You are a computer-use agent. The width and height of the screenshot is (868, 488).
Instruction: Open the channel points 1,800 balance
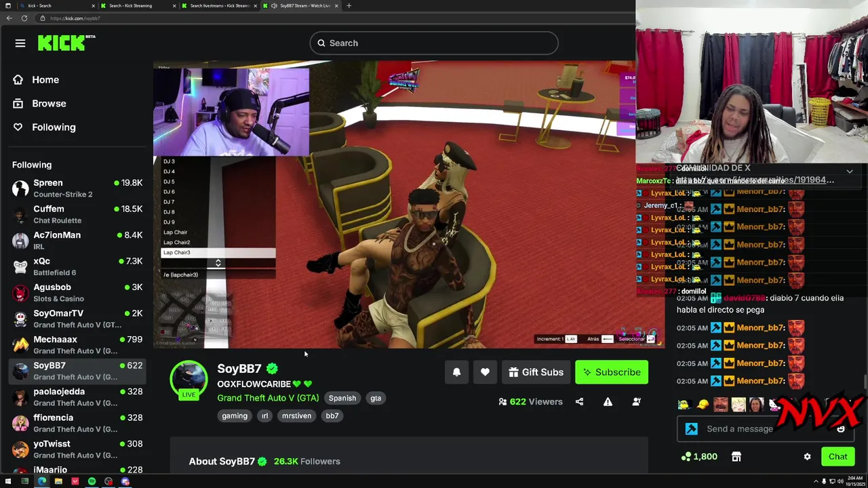[x=699, y=457]
